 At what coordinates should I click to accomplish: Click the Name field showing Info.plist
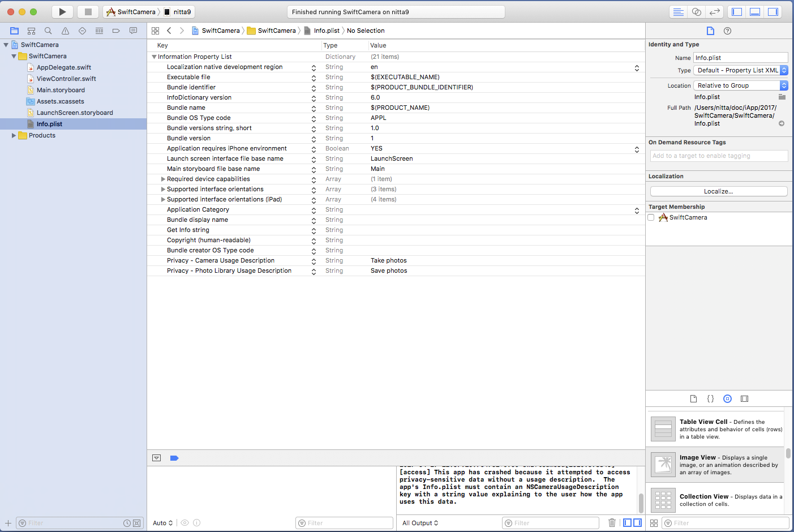[740, 58]
